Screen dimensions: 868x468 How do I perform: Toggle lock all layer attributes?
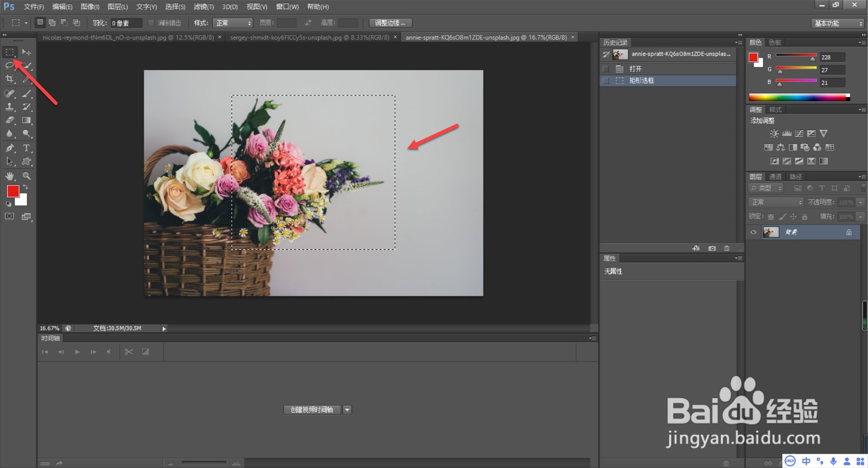coord(805,217)
